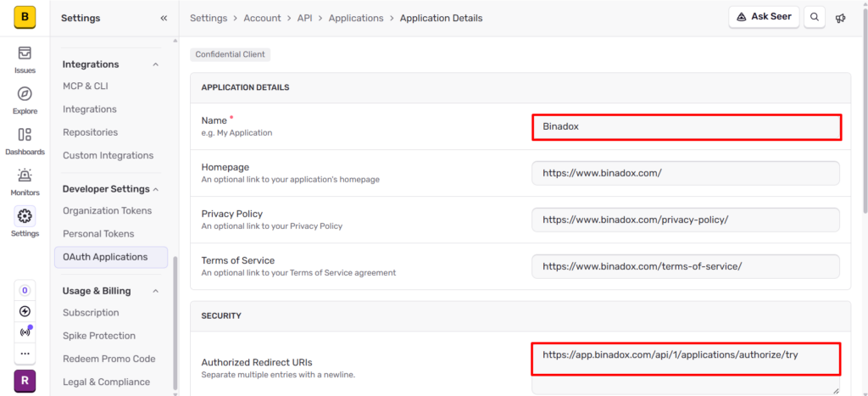Image resolution: width=868 pixels, height=396 pixels.
Task: Click the search magnifier button
Action: click(815, 17)
